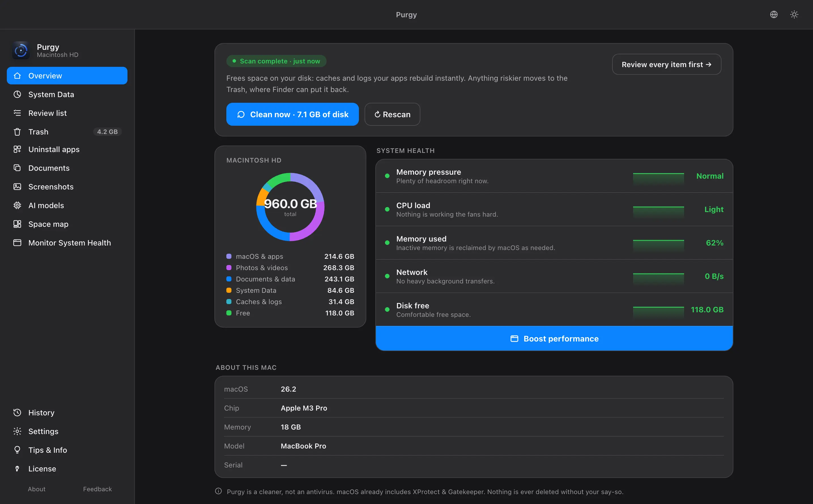Screen dimensions: 813x504
Task: Click Clean now 7.1 GB of disk
Action: point(292,114)
